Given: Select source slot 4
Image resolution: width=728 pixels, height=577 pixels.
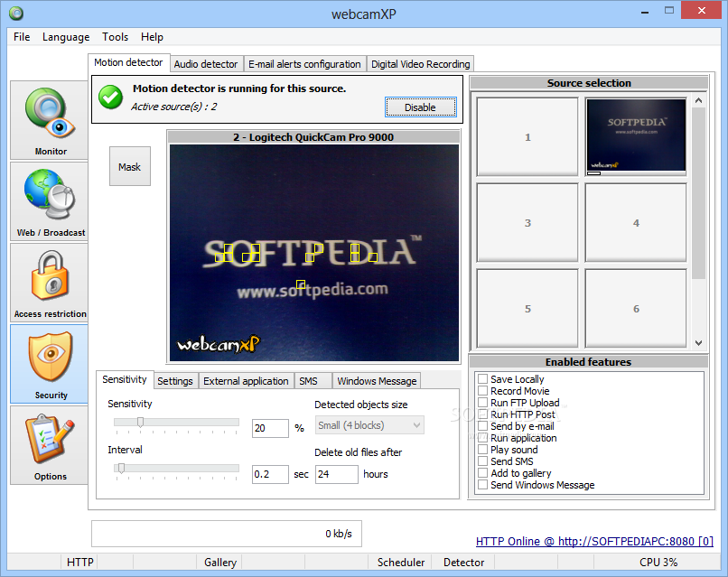Looking at the screenshot, I should 636,222.
